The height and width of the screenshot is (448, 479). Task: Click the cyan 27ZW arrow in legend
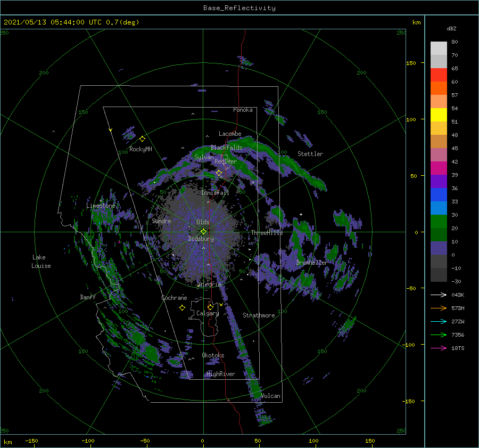coord(439,321)
